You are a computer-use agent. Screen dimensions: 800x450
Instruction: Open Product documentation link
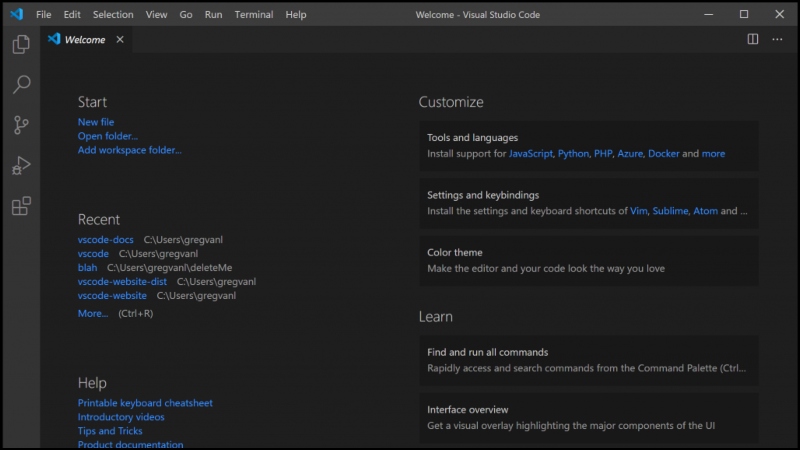click(130, 444)
